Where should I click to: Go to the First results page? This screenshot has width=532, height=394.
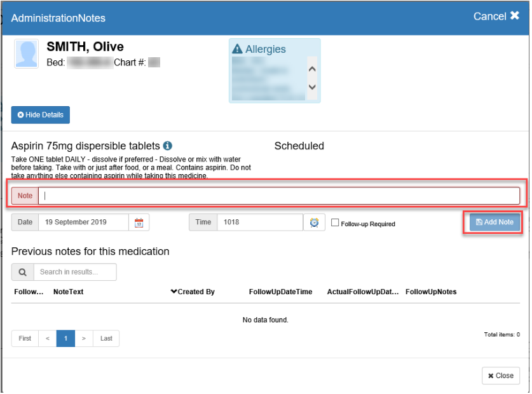[25, 339]
